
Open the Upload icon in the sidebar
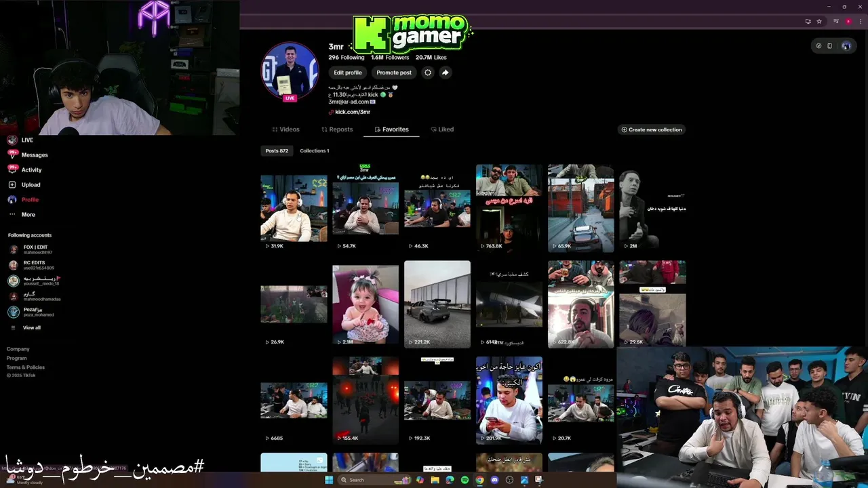click(x=12, y=184)
